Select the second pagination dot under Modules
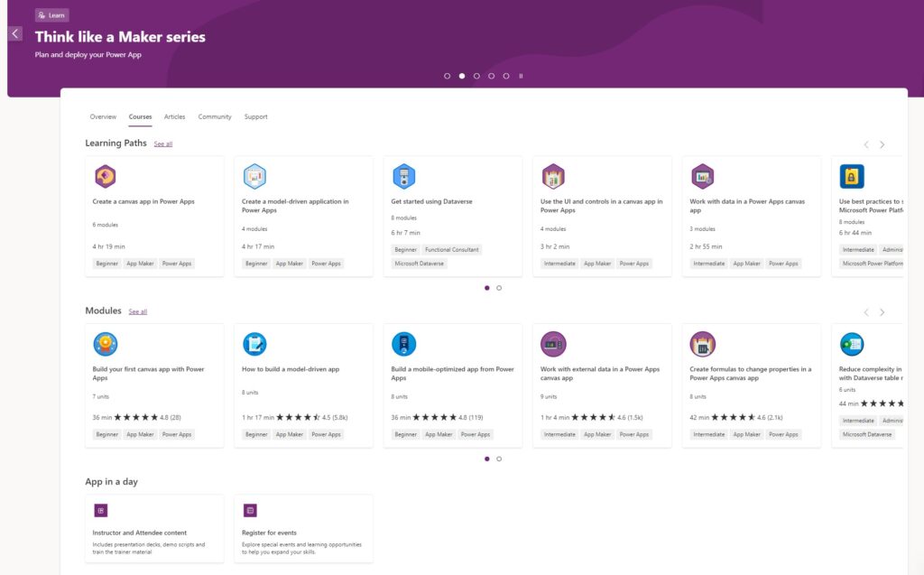The width and height of the screenshot is (924, 575). point(499,459)
